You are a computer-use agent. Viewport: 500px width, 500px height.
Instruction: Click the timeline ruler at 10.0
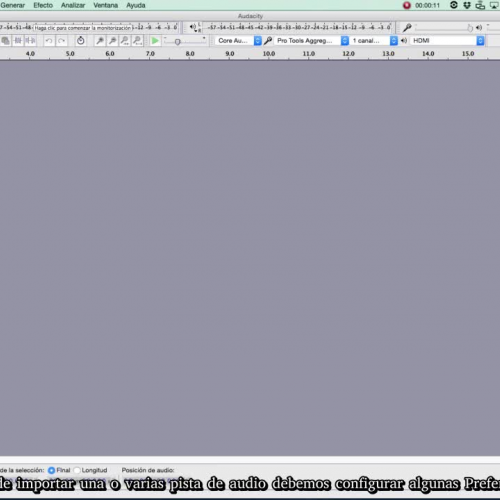pyautogui.click(x=269, y=54)
